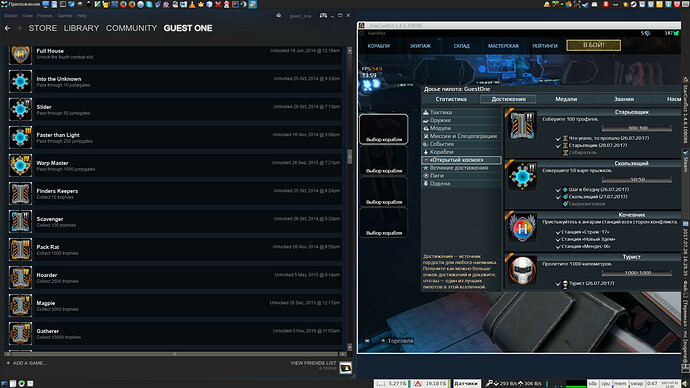Select the «Открытый космос» category
This screenshot has height=388, width=690.
click(x=461, y=160)
